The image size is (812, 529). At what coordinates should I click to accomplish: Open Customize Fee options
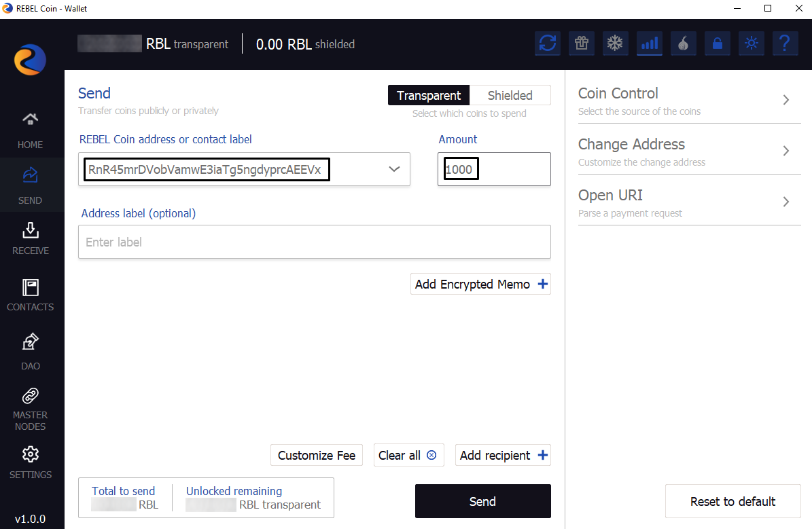[317, 456]
